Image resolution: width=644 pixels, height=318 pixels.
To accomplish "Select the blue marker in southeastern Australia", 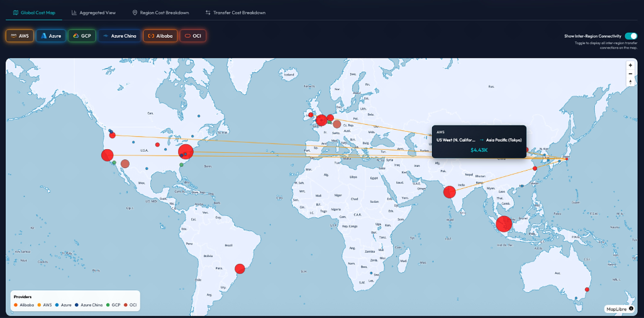I will coord(576,298).
